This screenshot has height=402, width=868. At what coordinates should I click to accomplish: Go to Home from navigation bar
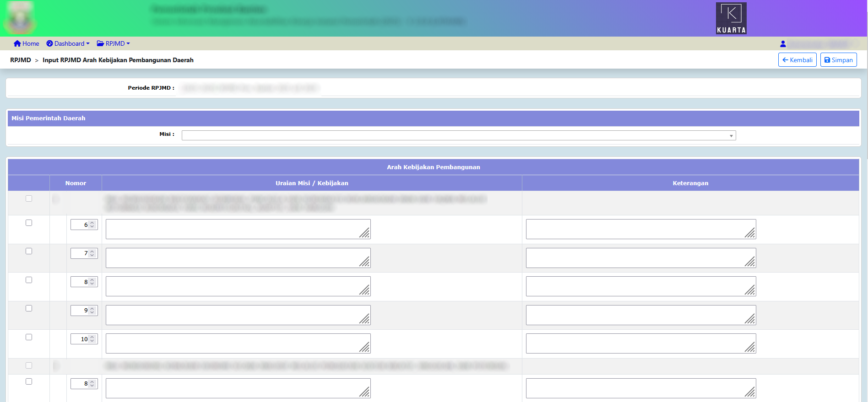tap(30, 43)
